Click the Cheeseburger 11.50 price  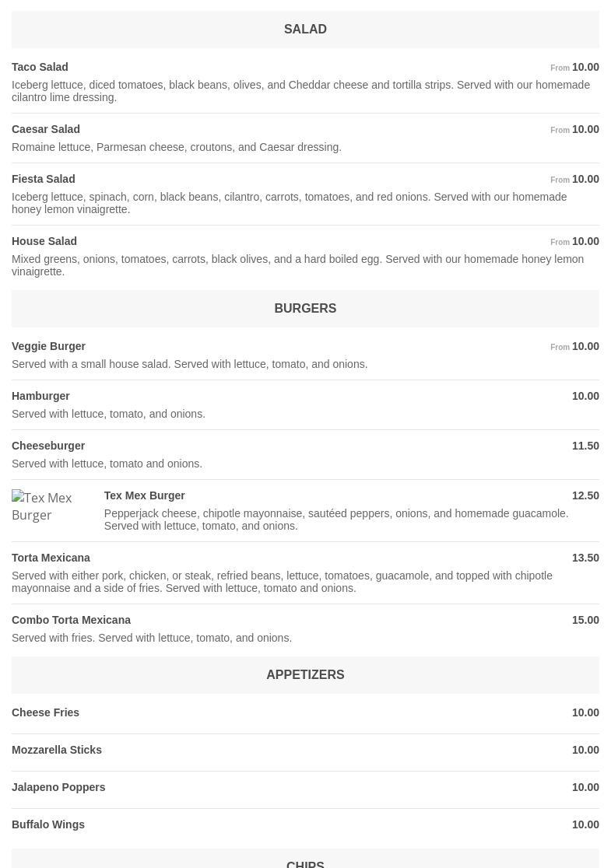click(585, 446)
